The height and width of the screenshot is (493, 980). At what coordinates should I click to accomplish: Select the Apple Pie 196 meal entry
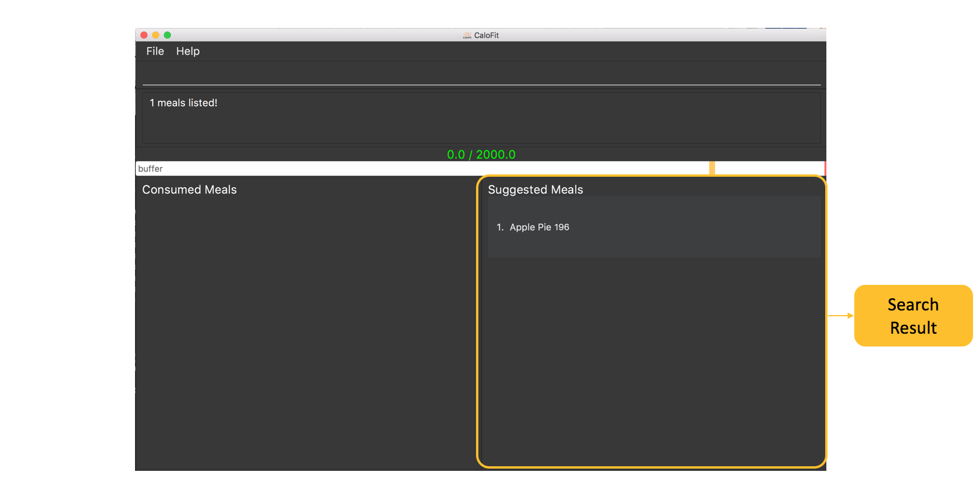[654, 227]
